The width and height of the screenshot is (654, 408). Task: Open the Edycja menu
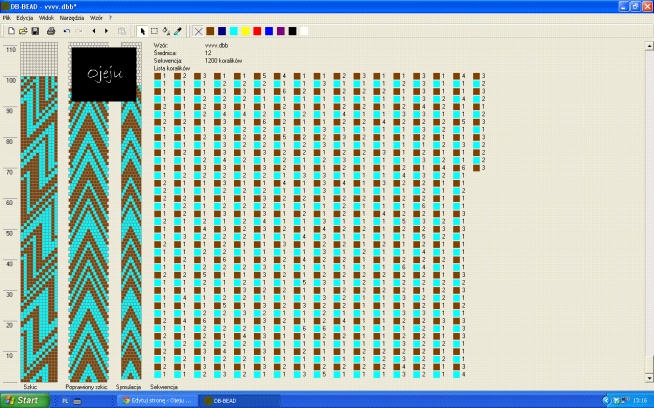point(25,18)
